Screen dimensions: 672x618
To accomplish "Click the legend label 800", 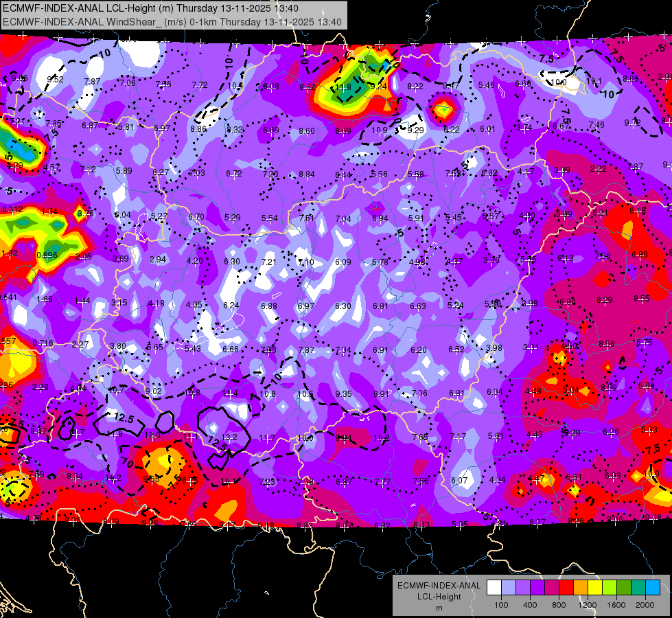I will pos(559,605).
